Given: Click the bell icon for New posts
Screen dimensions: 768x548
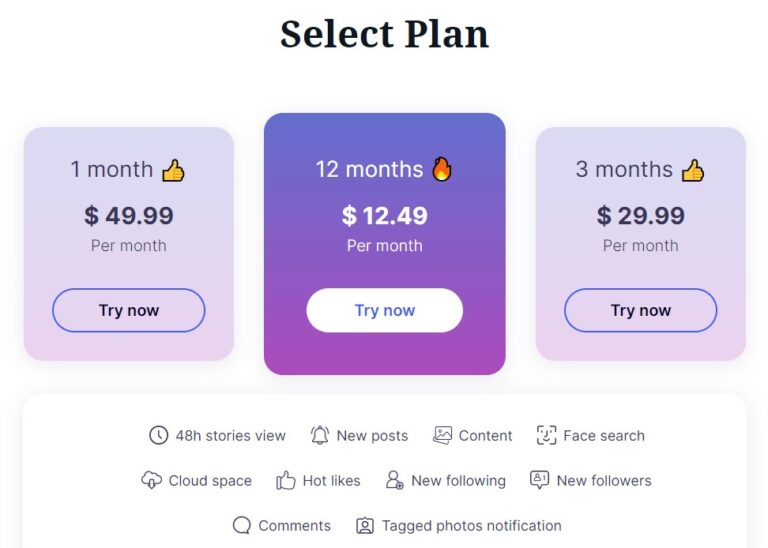Looking at the screenshot, I should (320, 435).
